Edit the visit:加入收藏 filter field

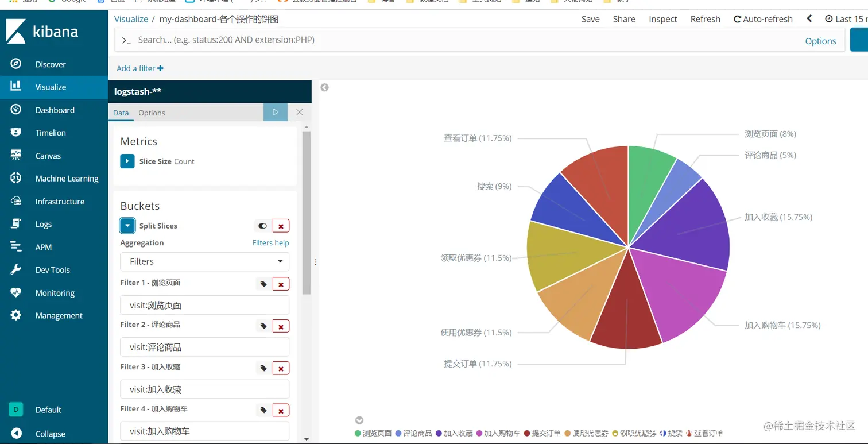point(205,389)
